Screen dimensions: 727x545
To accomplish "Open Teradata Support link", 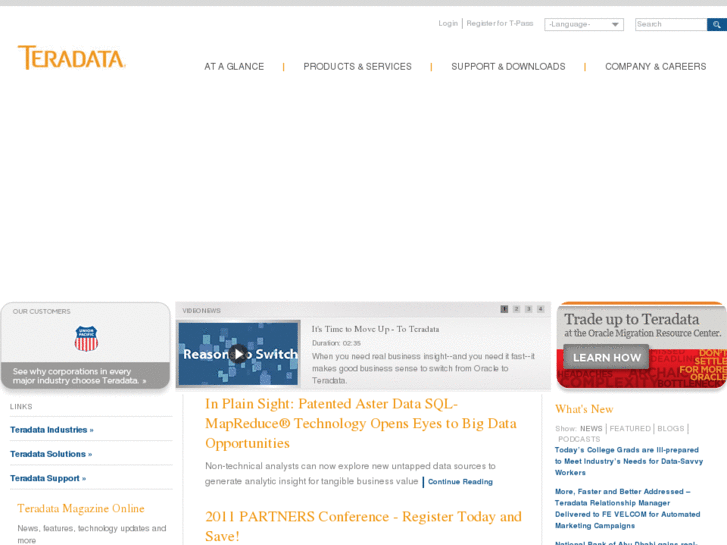I will (x=48, y=478).
